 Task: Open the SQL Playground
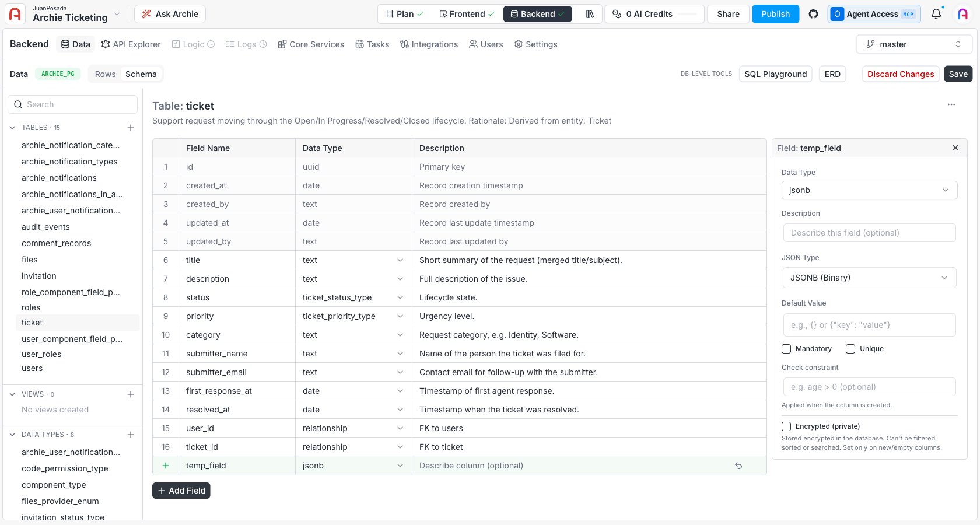click(x=776, y=74)
